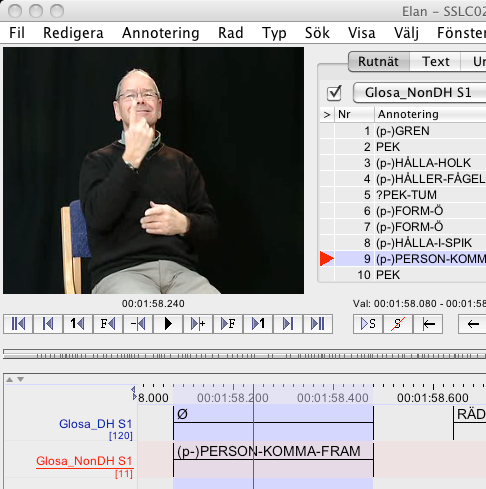This screenshot has height=489, width=486.
Task: Play the selection with the S button
Action: pos(368,324)
